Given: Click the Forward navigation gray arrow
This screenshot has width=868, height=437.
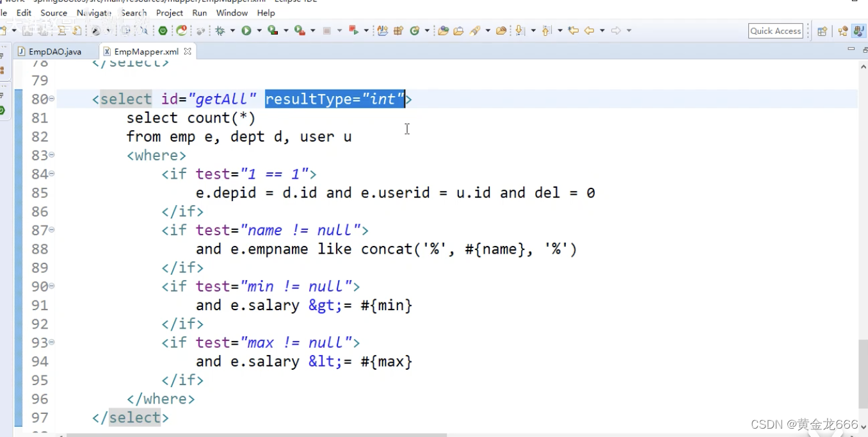Looking at the screenshot, I should tap(616, 30).
